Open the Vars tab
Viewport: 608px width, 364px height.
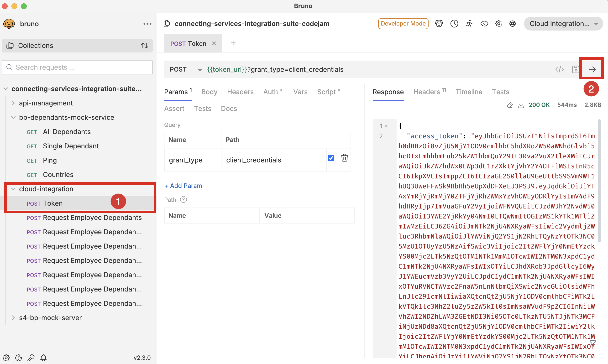pos(300,92)
